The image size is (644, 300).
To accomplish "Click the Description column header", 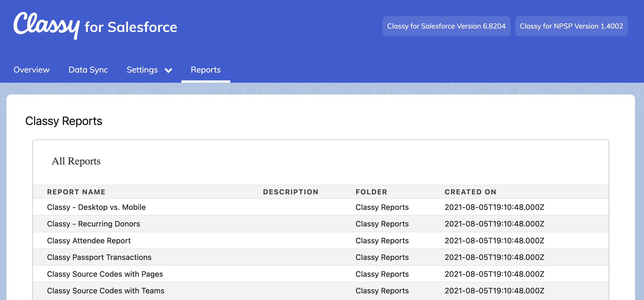I will tap(291, 192).
